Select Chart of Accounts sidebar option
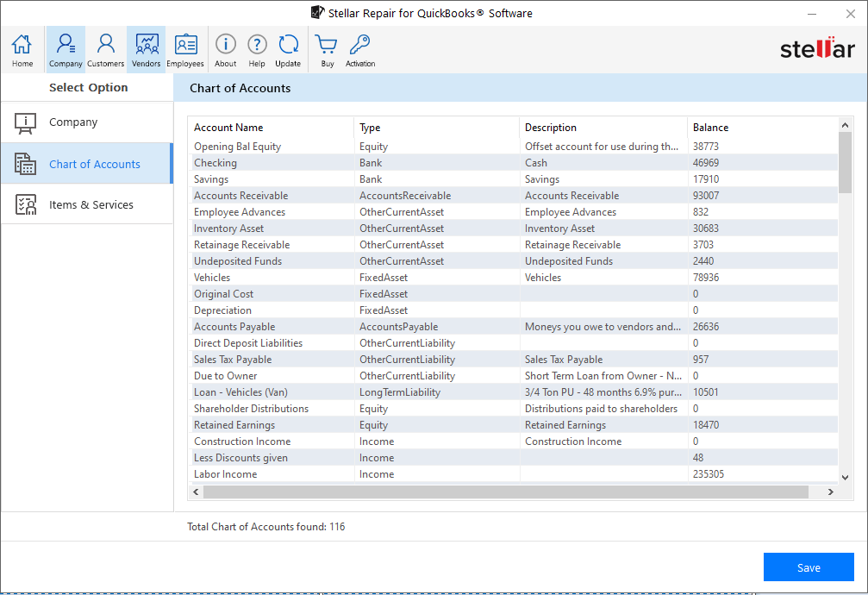Image resolution: width=868 pixels, height=595 pixels. (87, 164)
